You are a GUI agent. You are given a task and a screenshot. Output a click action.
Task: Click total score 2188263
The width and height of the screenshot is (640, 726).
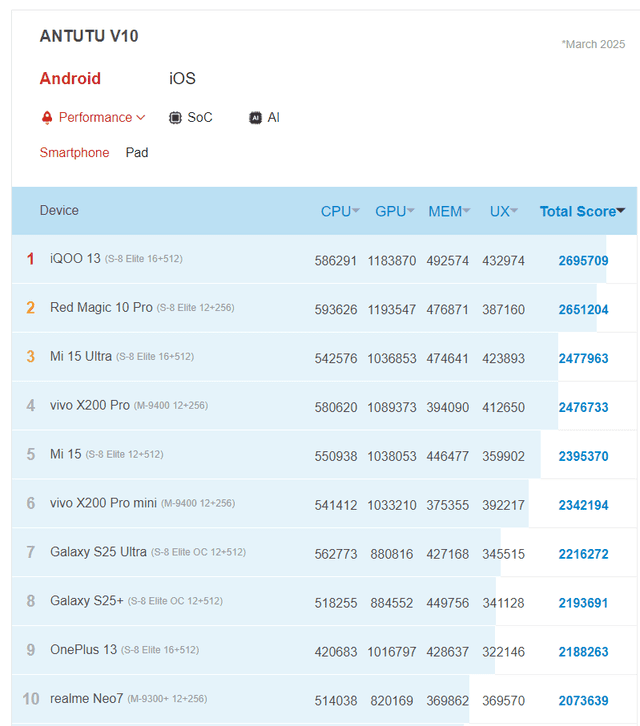coord(583,652)
